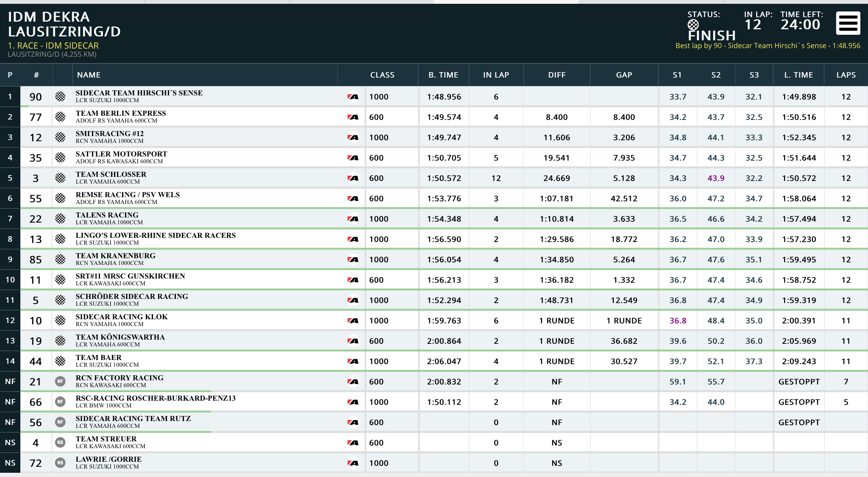Click start number 85
868x477 pixels.
click(36, 259)
